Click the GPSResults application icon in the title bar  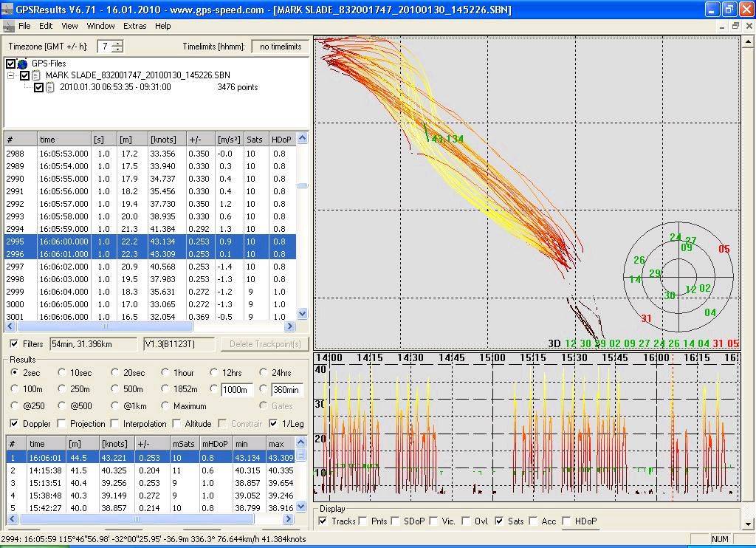pyautogui.click(x=7, y=10)
